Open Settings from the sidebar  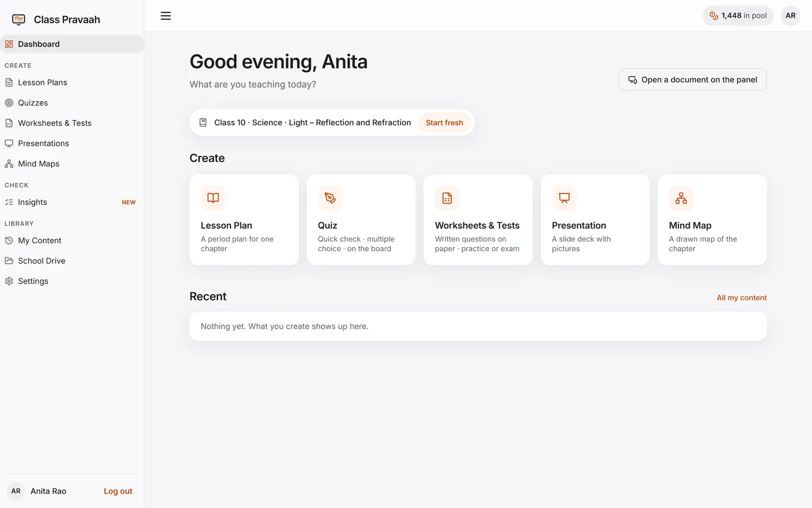click(72, 281)
